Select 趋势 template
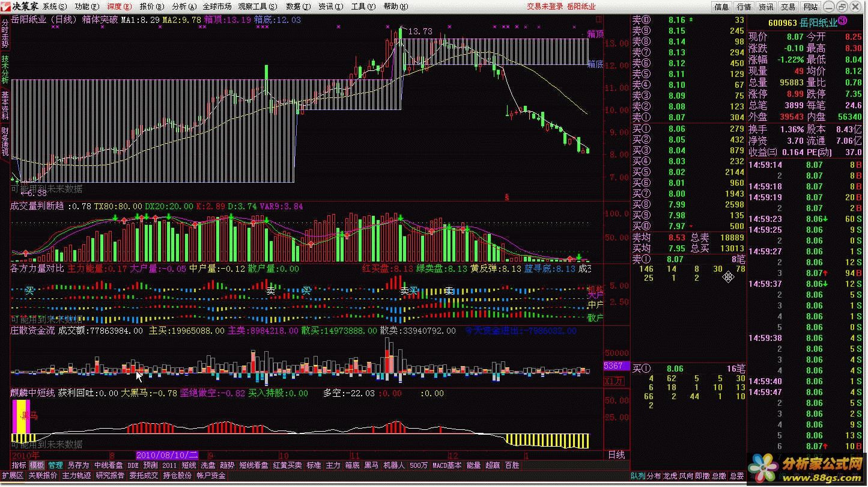Viewport: 868px width, 487px height. [227, 465]
